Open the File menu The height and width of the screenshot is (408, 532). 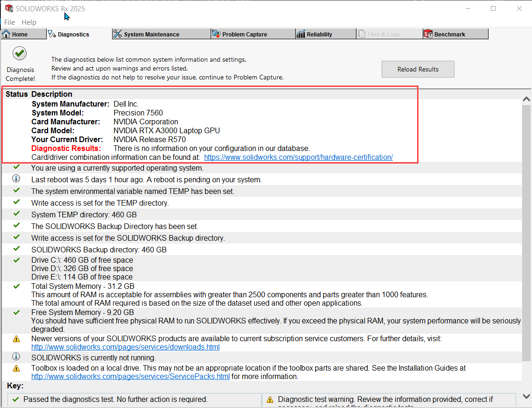(9, 22)
